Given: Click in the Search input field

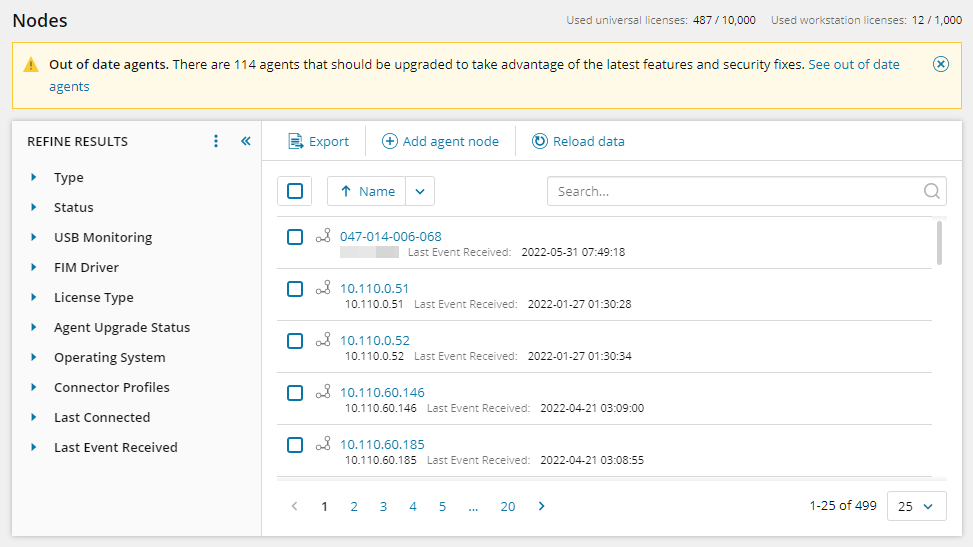Looking at the screenshot, I should click(x=735, y=191).
